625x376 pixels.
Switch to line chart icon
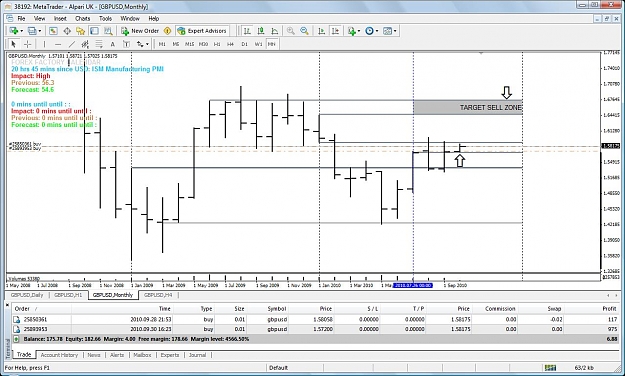pos(275,31)
